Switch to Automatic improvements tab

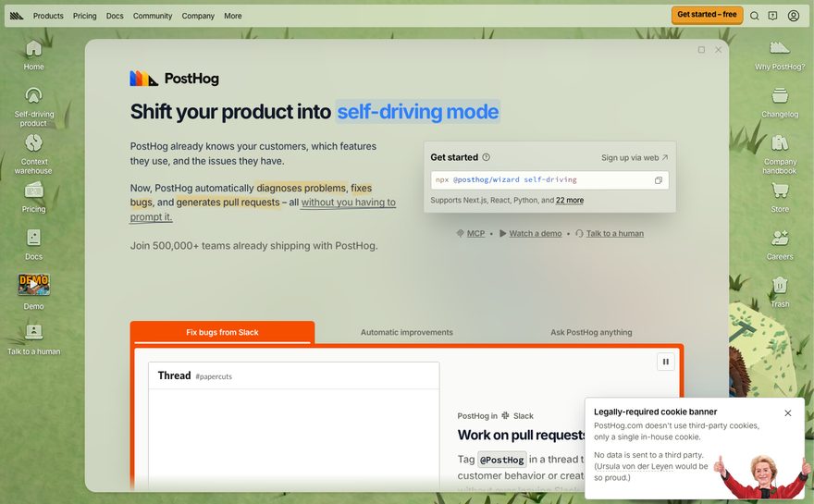click(407, 332)
